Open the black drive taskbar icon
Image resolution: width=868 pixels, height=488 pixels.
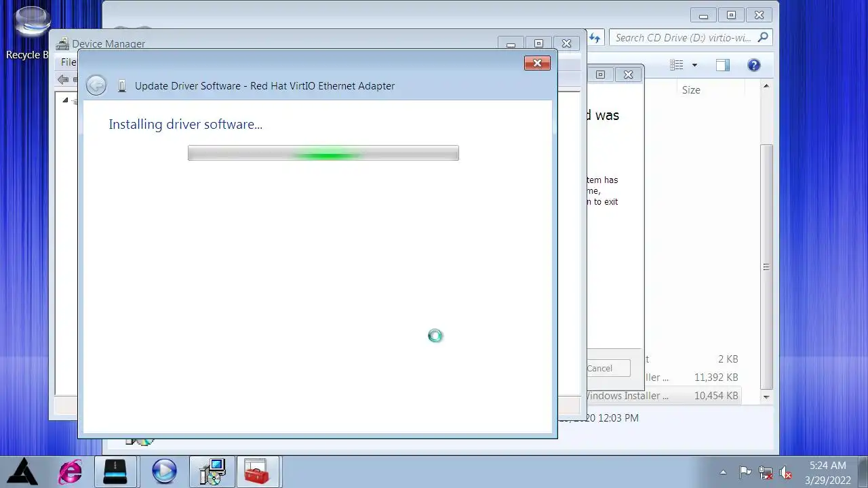coord(115,472)
